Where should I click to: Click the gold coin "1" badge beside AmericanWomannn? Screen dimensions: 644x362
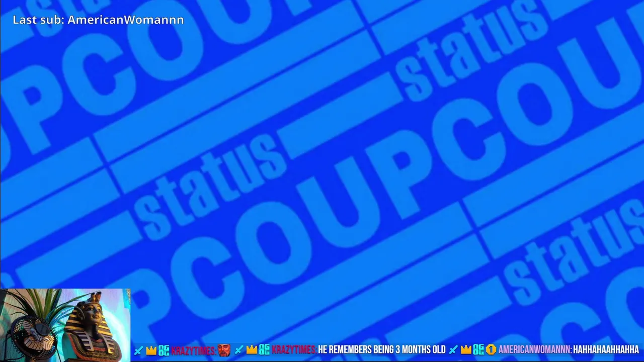point(491,349)
